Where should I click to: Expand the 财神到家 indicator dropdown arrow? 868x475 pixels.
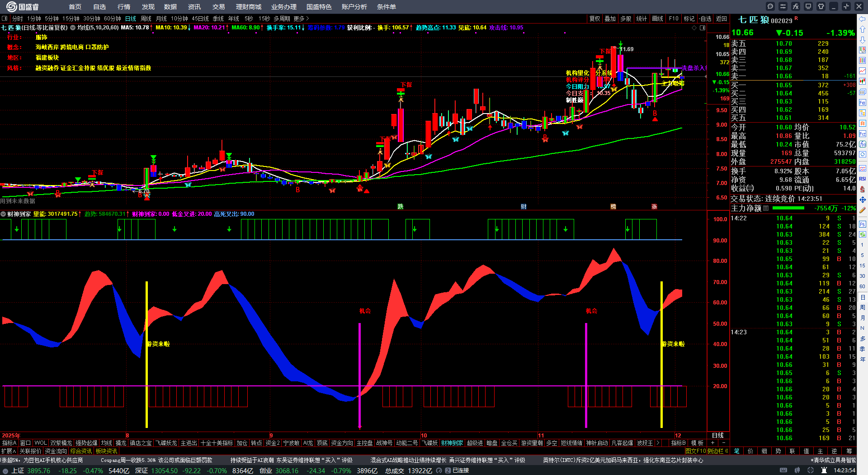pos(3,214)
